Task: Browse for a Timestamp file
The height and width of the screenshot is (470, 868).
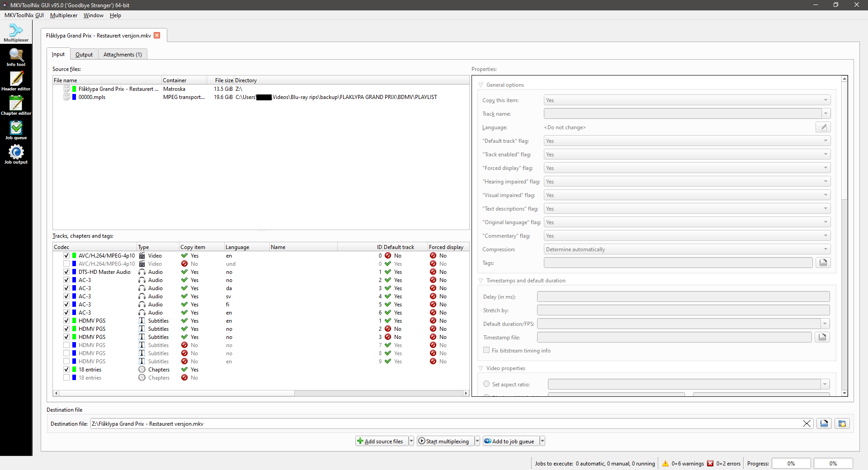Action: [x=822, y=337]
